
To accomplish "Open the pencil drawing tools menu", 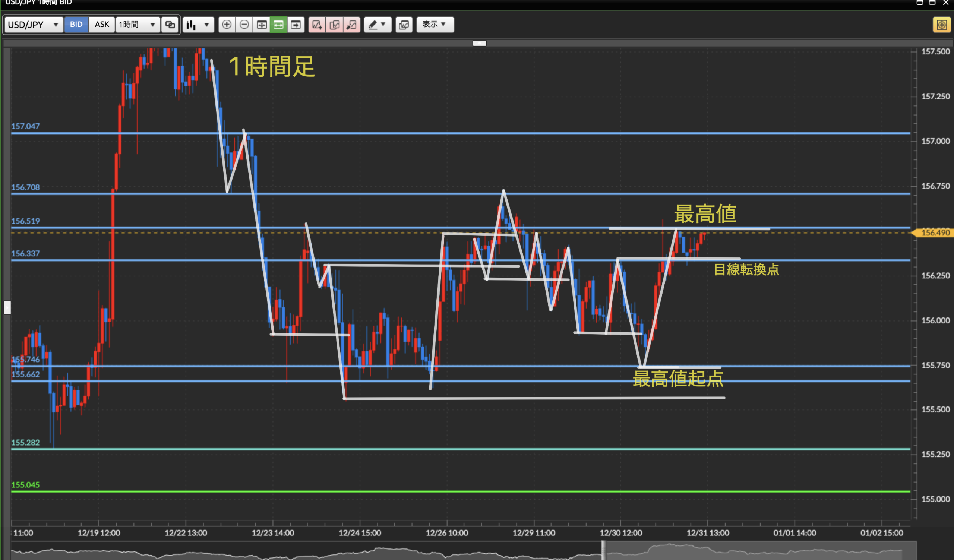I will coord(378,25).
